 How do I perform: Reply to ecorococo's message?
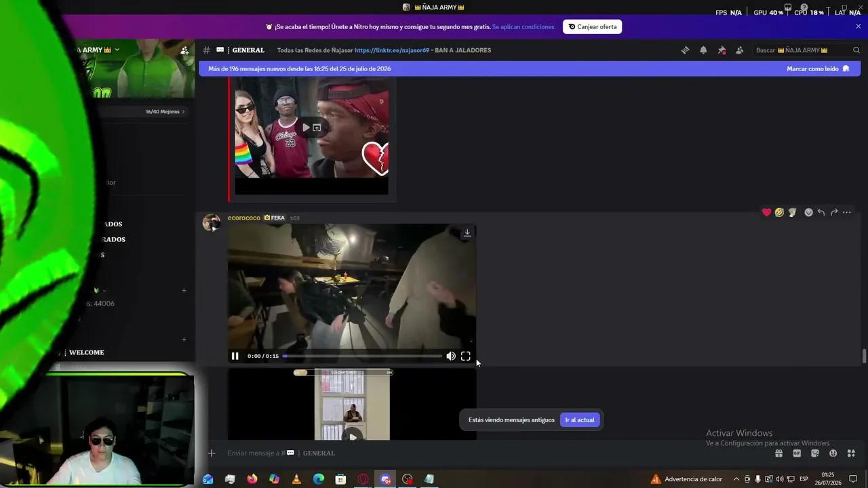[x=821, y=212]
